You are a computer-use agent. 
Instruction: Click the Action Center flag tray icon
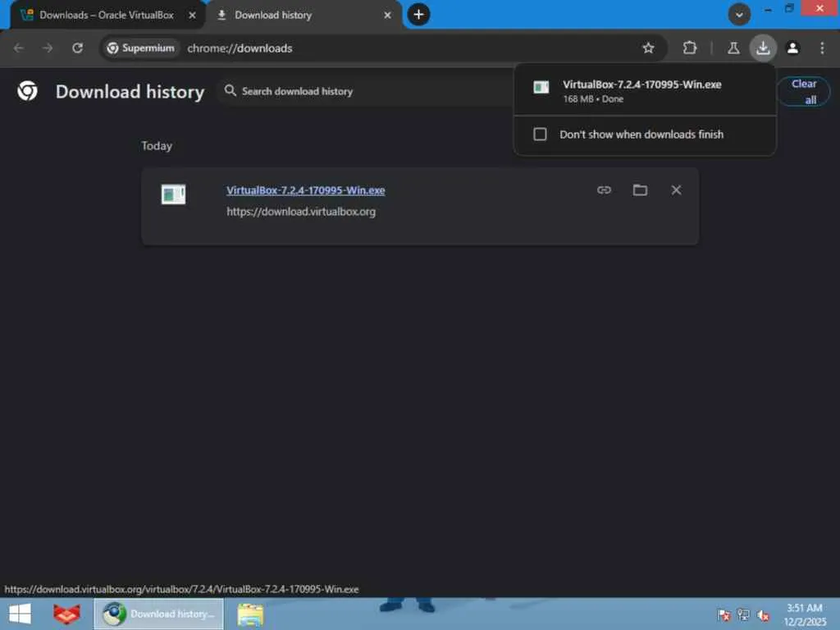724,615
